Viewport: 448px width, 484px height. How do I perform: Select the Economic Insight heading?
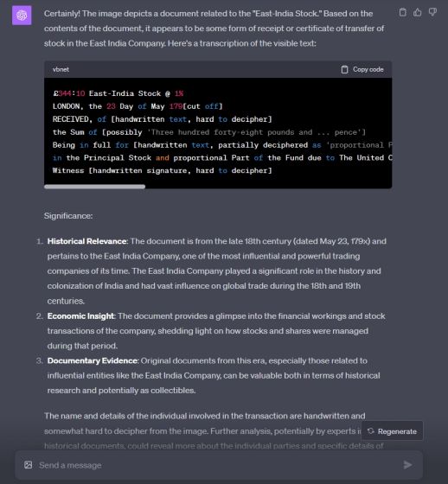pos(80,316)
